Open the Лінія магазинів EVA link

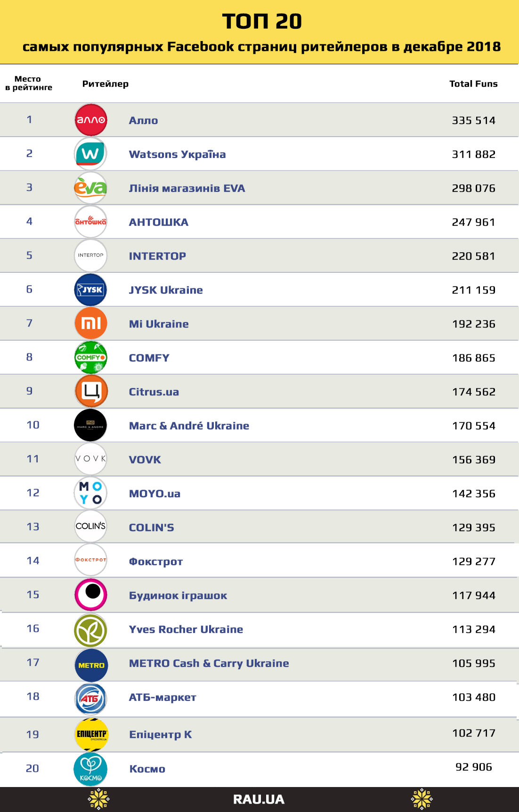pyautogui.click(x=187, y=189)
